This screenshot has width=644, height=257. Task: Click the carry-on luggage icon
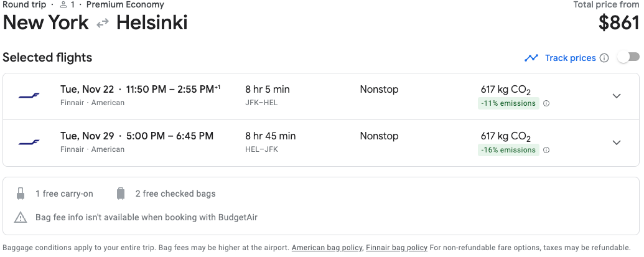pos(21,194)
